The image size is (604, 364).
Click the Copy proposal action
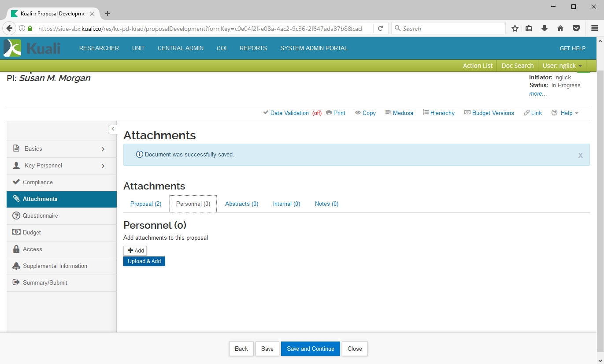365,113
